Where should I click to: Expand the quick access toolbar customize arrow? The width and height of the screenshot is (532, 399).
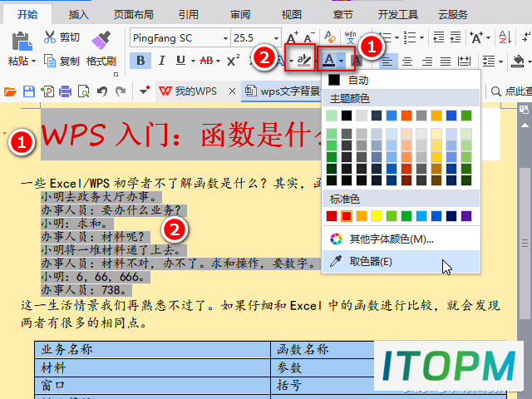(144, 91)
